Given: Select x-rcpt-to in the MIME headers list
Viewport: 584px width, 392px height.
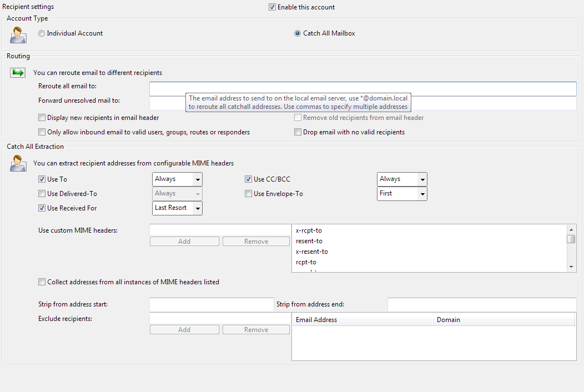Looking at the screenshot, I should pos(309,230).
